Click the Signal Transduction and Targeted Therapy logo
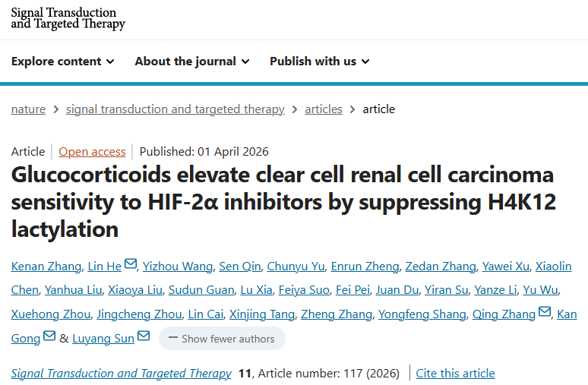Image resolution: width=588 pixels, height=385 pixels. pyautogui.click(x=68, y=18)
